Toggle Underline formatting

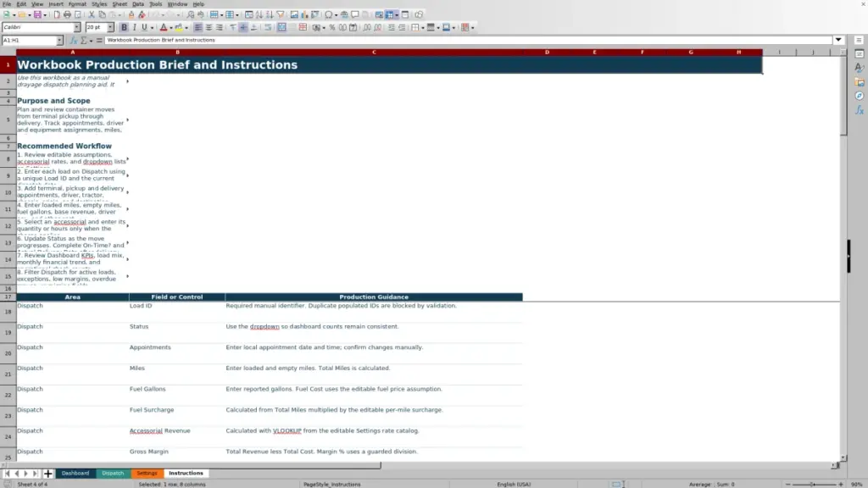144,28
